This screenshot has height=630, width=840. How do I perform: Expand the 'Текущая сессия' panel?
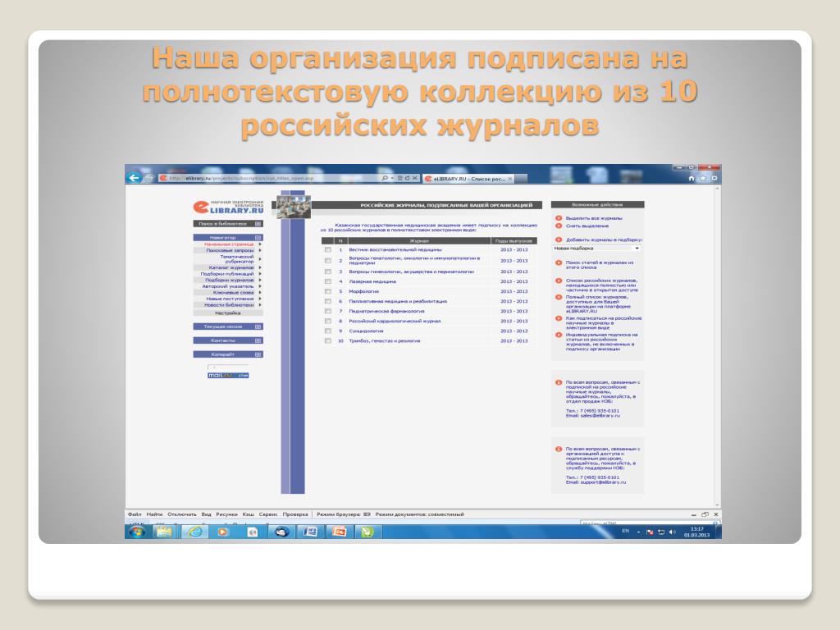[x=258, y=326]
